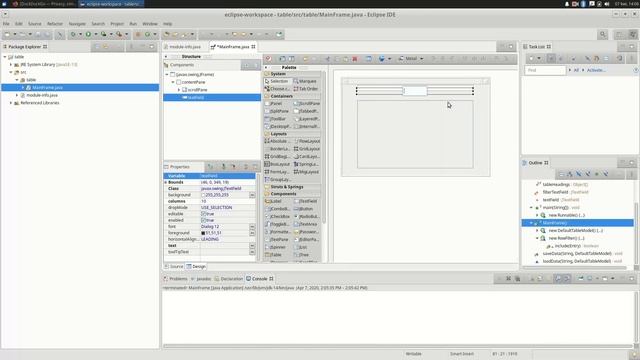Click the New file toolbar icon
Image resolution: width=640 pixels, height=360 pixels.
tap(7, 34)
